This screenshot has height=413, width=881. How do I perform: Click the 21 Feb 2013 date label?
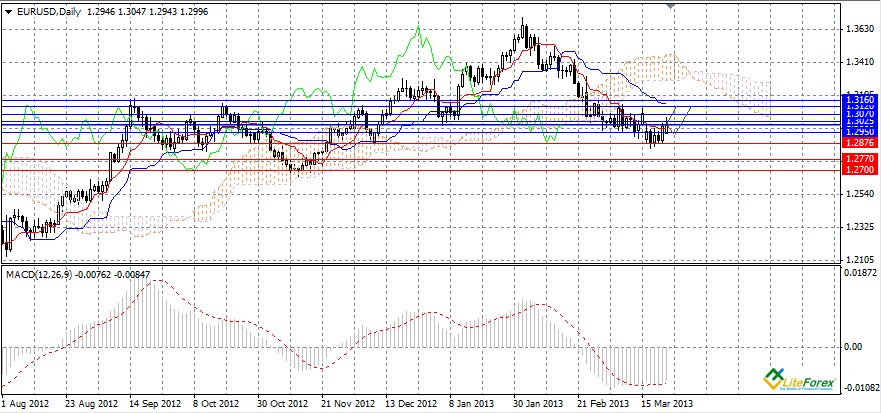[x=600, y=405]
